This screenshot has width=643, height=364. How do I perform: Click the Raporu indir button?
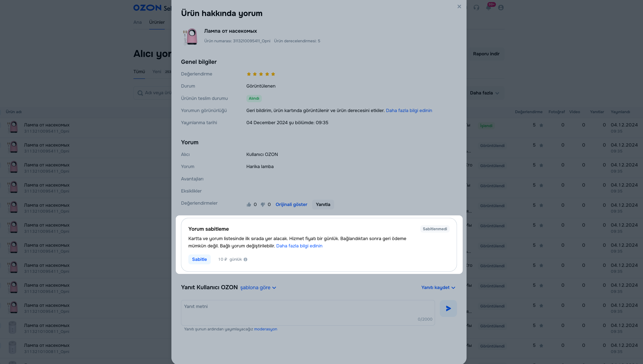pos(486,54)
